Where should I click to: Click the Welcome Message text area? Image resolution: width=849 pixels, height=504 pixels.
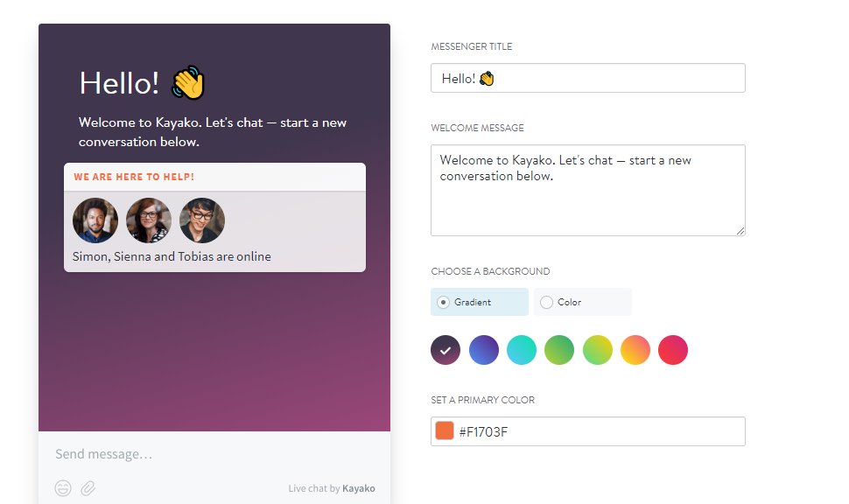[x=588, y=190]
